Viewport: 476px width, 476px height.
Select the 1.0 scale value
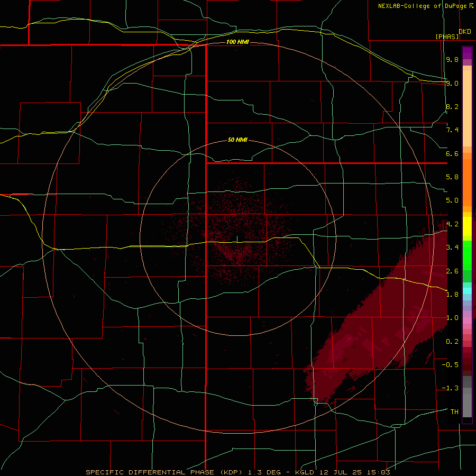tap(452, 318)
